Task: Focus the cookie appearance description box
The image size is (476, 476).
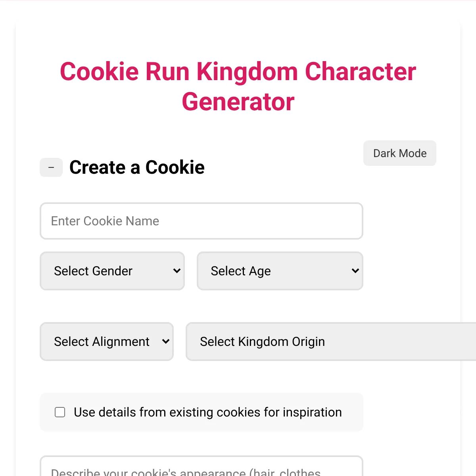Action: (x=201, y=468)
